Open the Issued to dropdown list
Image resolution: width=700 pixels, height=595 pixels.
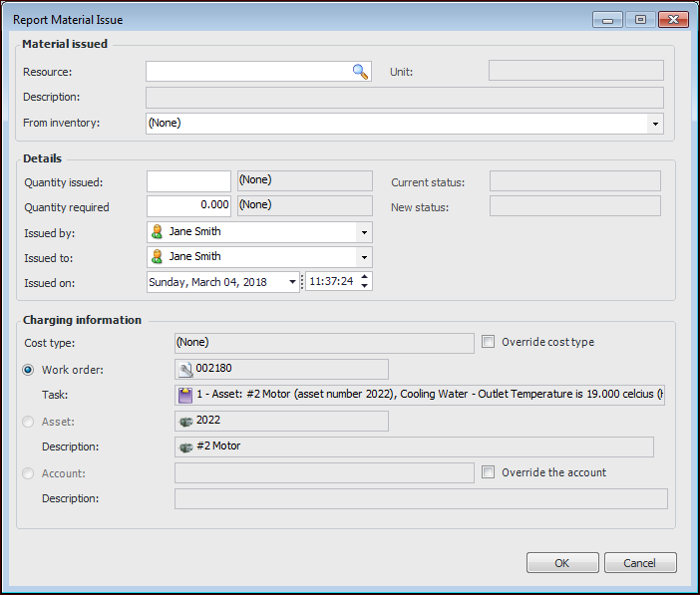(x=364, y=258)
